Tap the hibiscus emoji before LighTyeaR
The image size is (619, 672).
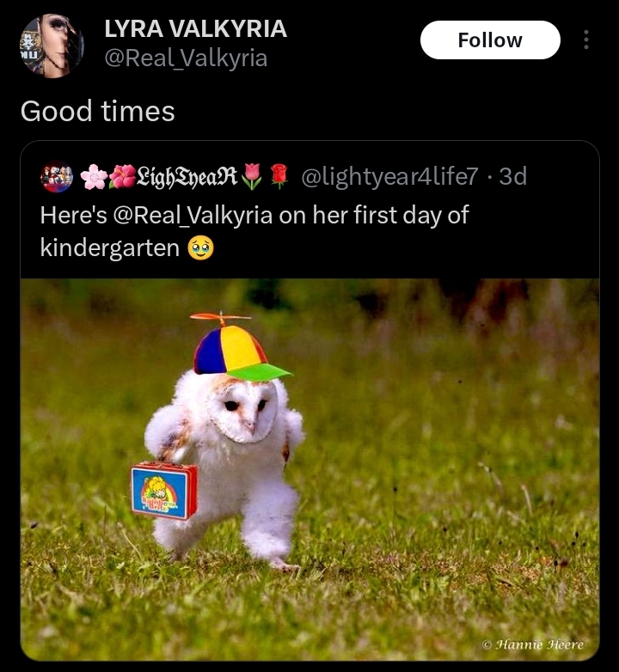[122, 176]
